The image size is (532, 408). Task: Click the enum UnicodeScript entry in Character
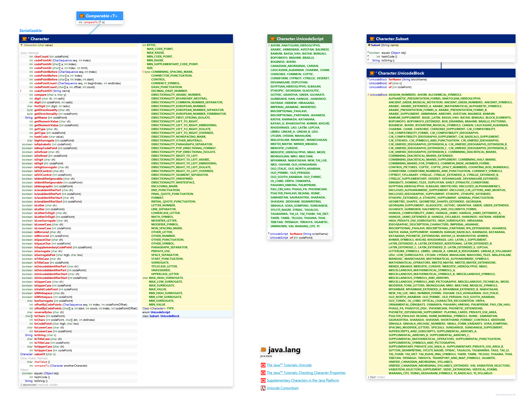(156, 312)
